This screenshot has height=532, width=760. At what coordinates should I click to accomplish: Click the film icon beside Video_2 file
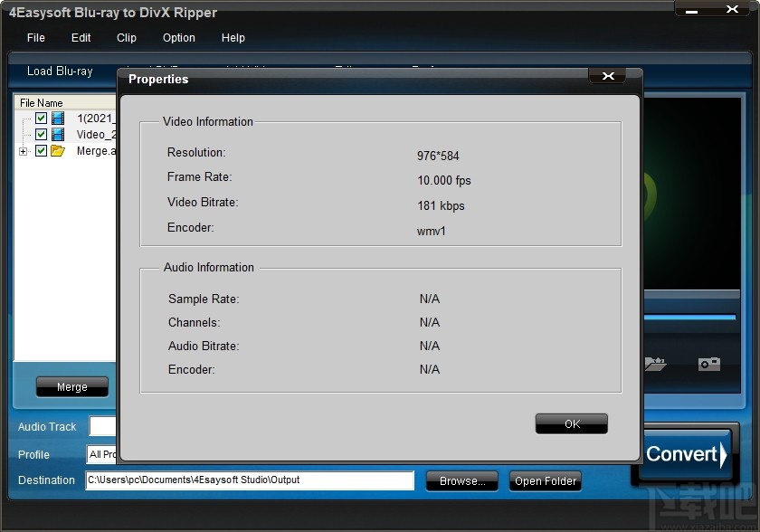point(56,134)
